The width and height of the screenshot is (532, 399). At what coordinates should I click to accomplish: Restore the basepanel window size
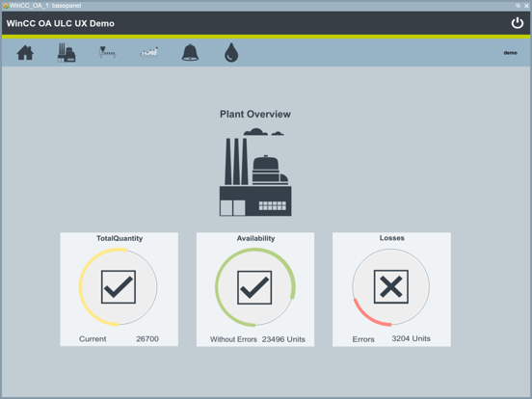tap(519, 6)
